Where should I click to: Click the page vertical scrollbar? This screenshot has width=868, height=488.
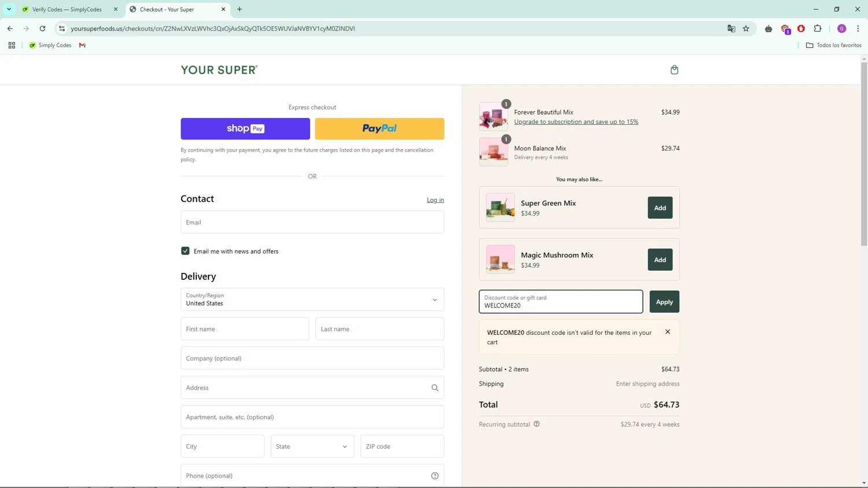[x=864, y=154]
